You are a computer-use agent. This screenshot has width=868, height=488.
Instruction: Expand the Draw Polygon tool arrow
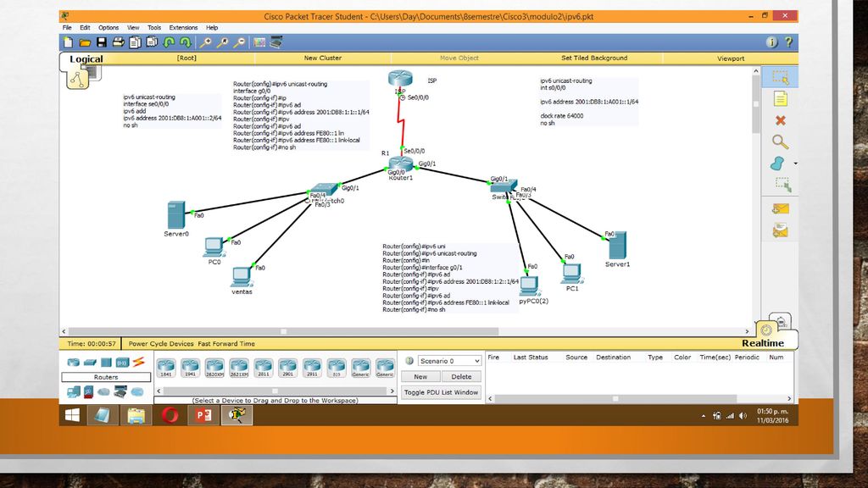(x=795, y=164)
